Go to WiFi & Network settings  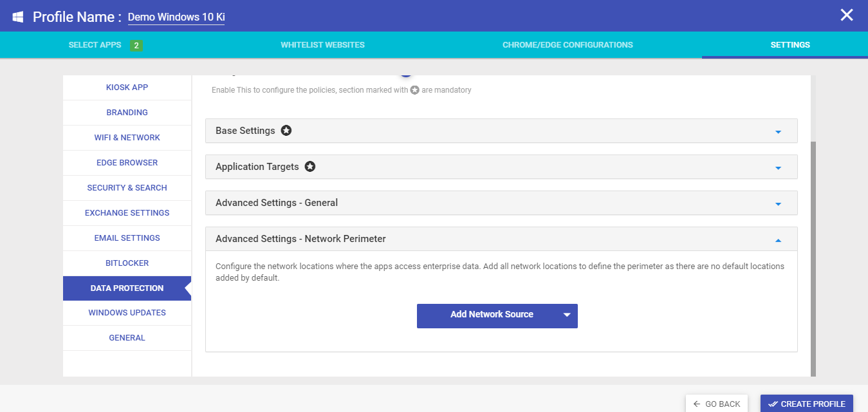point(127,138)
